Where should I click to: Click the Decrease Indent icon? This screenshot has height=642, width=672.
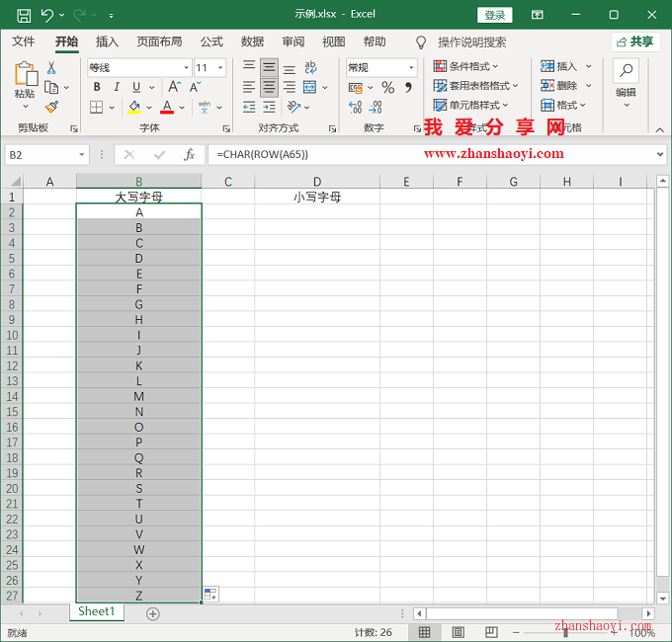(249, 107)
